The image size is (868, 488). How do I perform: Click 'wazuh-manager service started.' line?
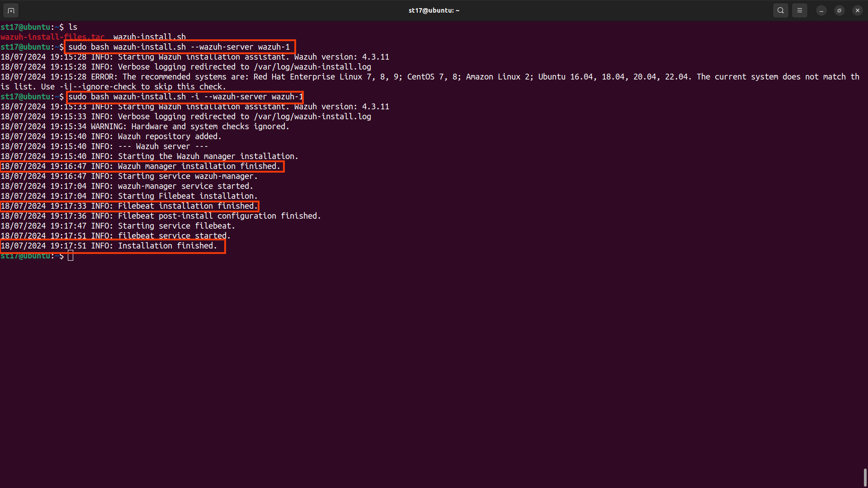tap(127, 186)
